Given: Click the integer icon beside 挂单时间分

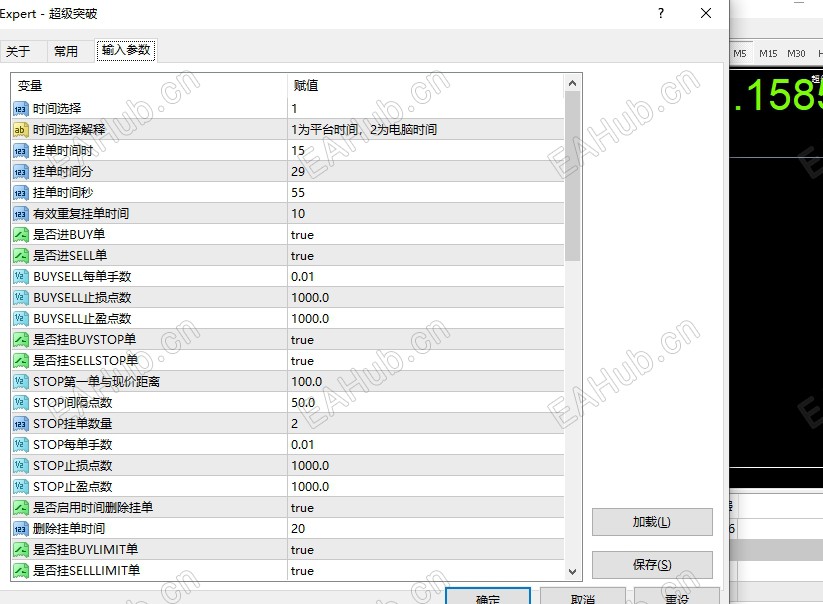Looking at the screenshot, I should tap(20, 172).
